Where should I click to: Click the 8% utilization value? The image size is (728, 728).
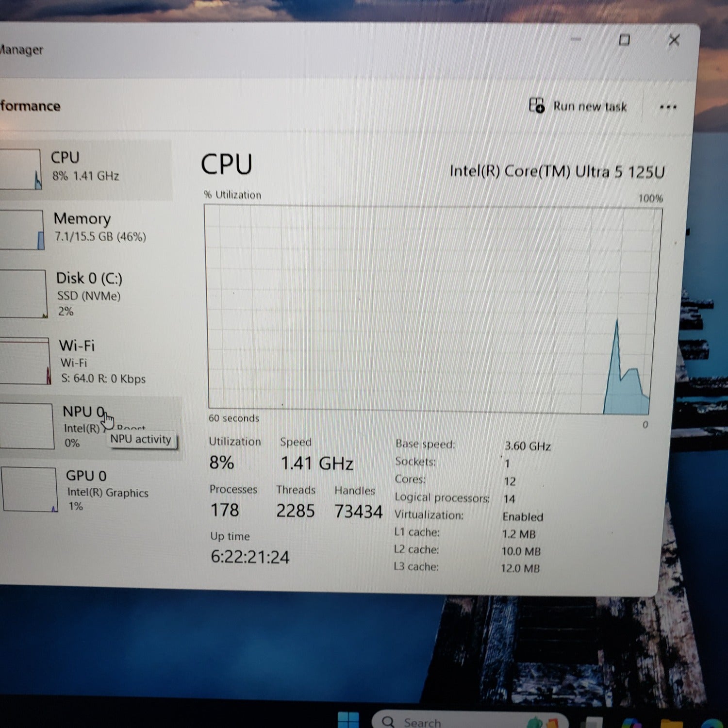[x=222, y=463]
